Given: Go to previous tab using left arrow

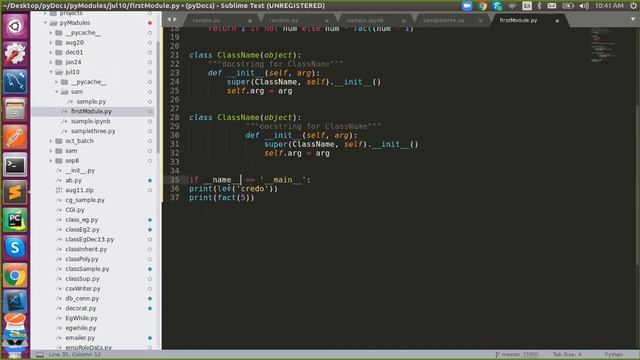Looking at the screenshot, I should (169, 19).
